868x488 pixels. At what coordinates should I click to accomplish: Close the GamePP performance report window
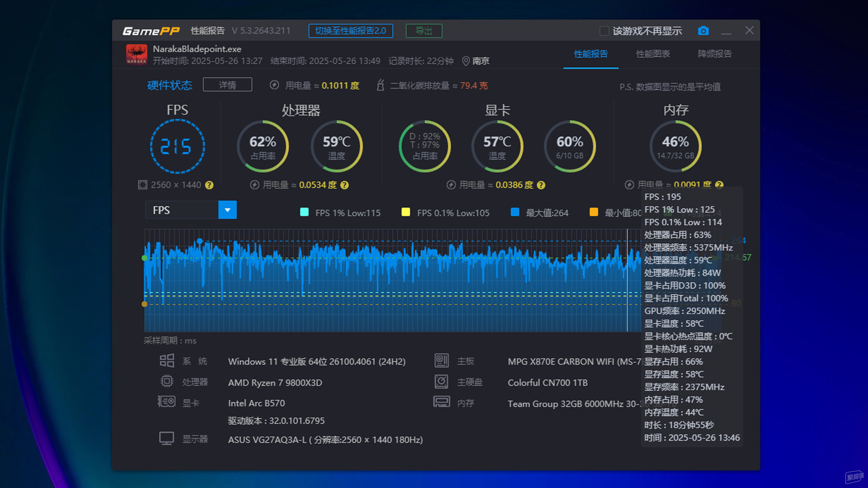749,31
